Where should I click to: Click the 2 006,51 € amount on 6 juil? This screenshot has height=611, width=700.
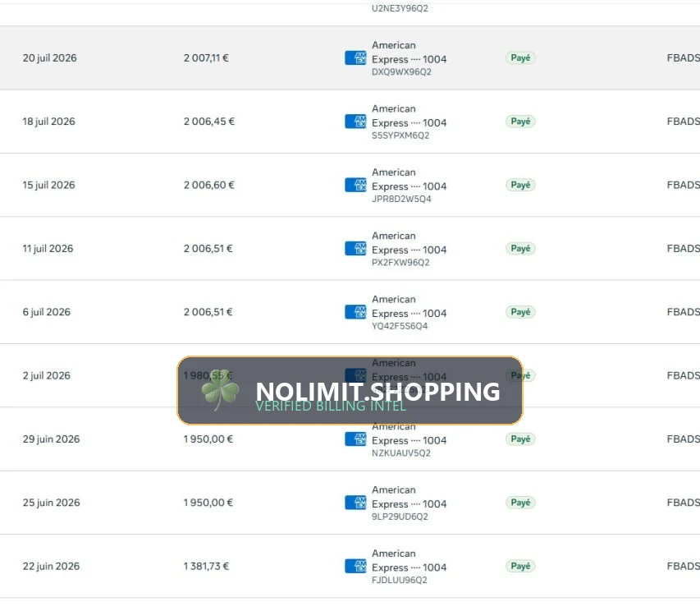208,312
